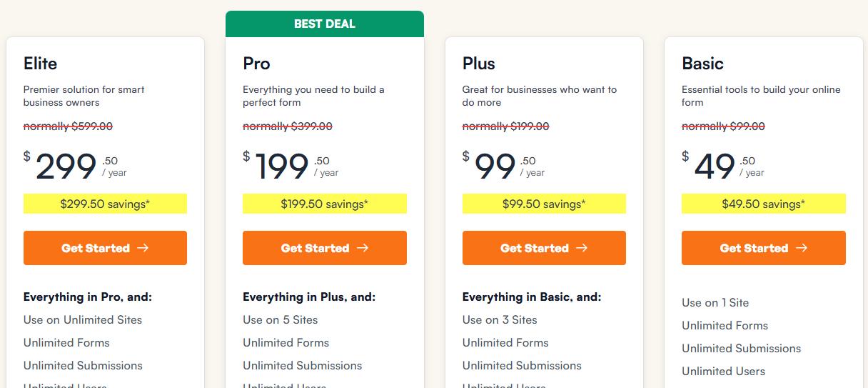Click the yellow $99.50 savings highlight
This screenshot has width=868, height=388.
(x=544, y=204)
